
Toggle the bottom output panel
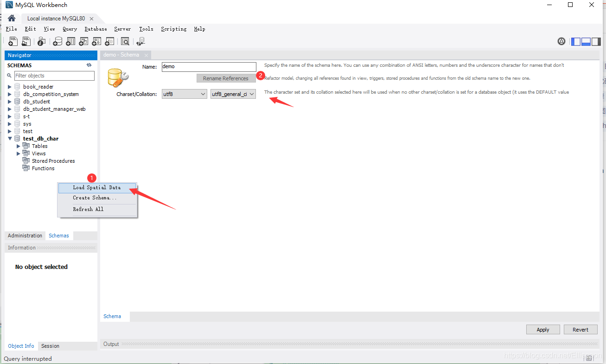click(586, 41)
